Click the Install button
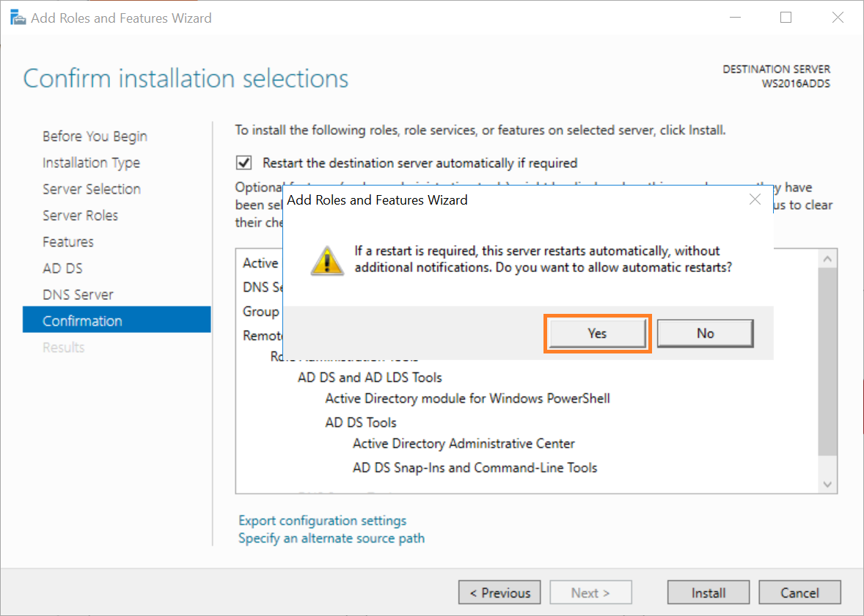Image resolution: width=864 pixels, height=616 pixels. coord(708,593)
